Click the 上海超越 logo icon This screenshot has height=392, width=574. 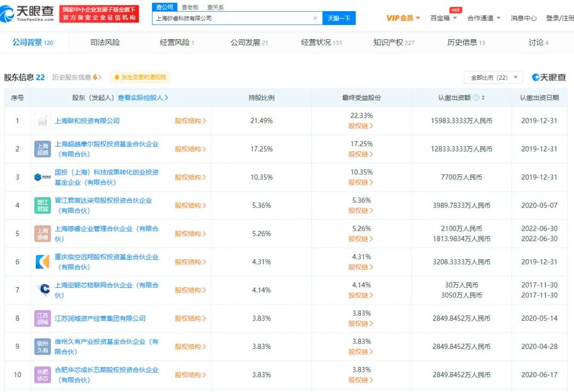tap(43, 149)
